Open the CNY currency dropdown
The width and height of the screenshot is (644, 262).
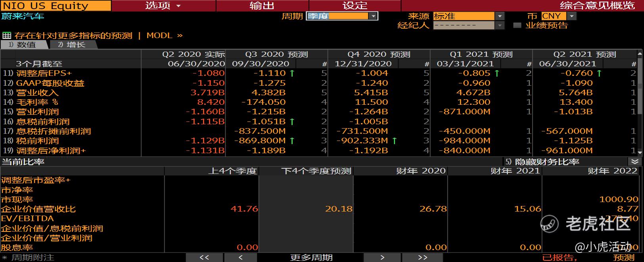pos(558,16)
